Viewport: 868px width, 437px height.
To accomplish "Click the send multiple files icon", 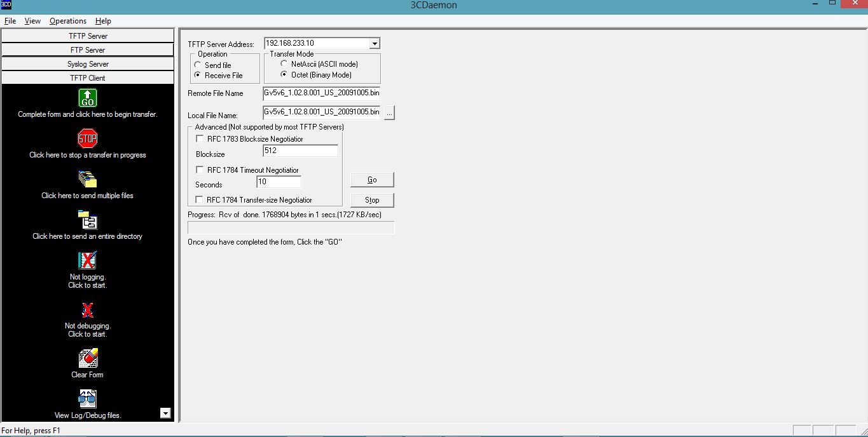I will [x=88, y=179].
